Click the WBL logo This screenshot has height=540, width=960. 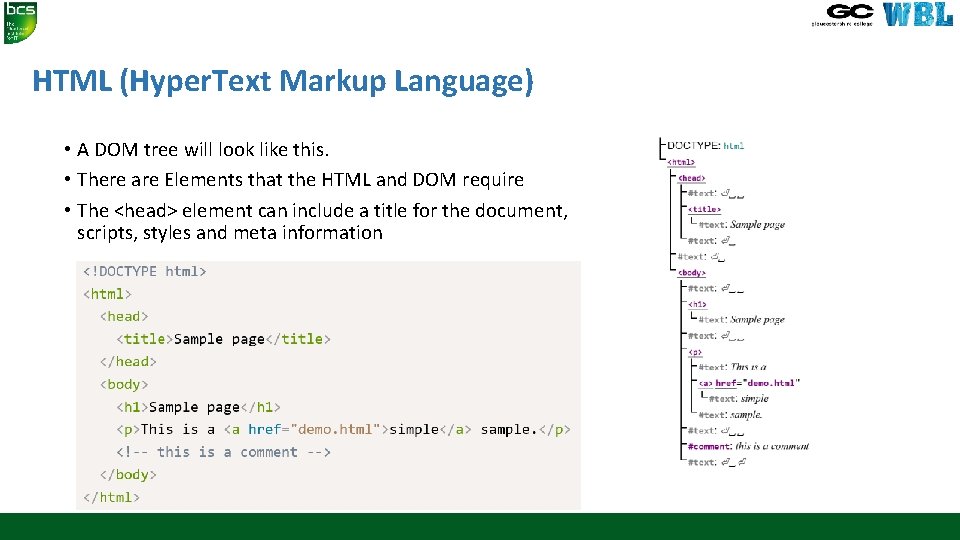pos(918,15)
